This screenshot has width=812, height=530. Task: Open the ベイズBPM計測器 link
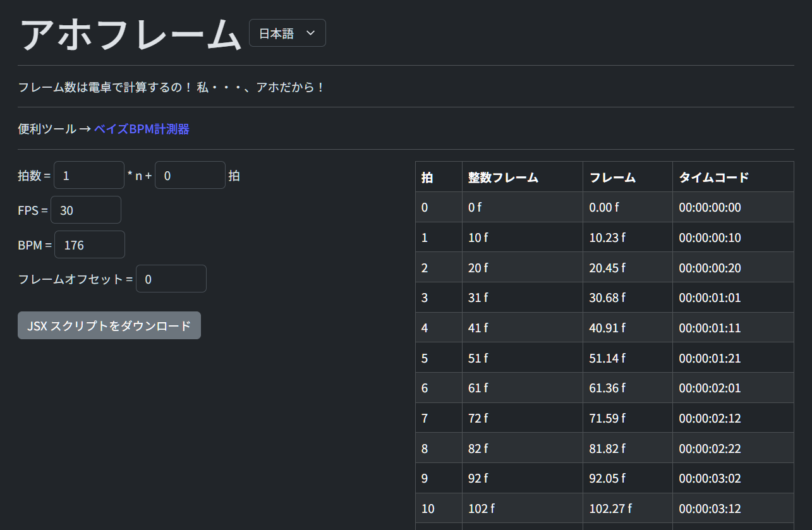coord(142,129)
